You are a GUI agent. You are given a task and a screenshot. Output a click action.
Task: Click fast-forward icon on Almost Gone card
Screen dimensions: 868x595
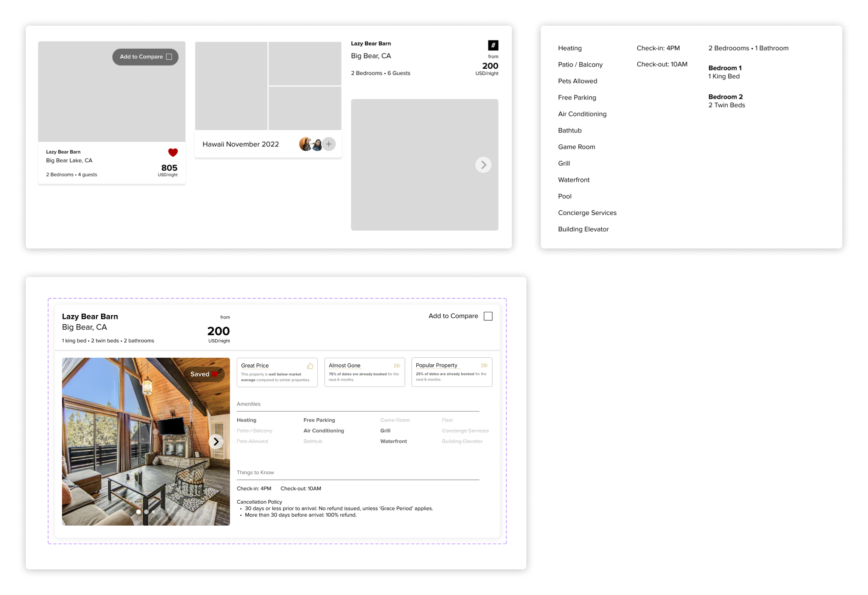pos(397,366)
